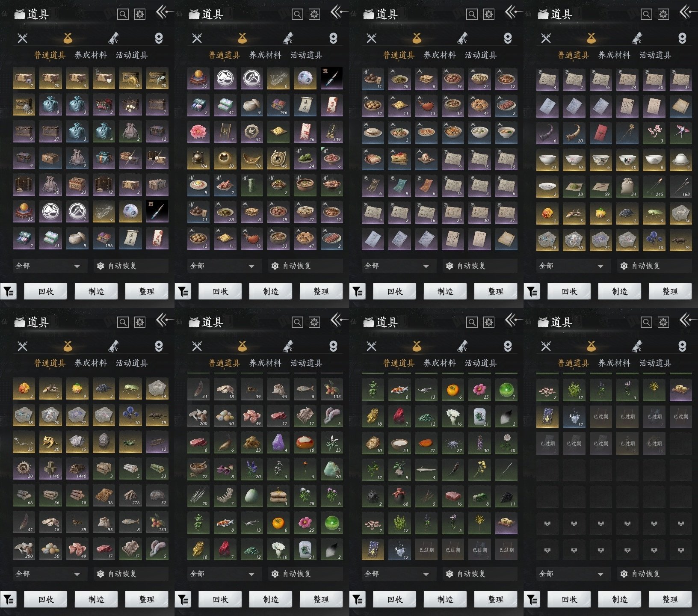Open the search magnifier in top-left panel
Image resolution: width=698 pixels, height=616 pixels.
click(123, 15)
